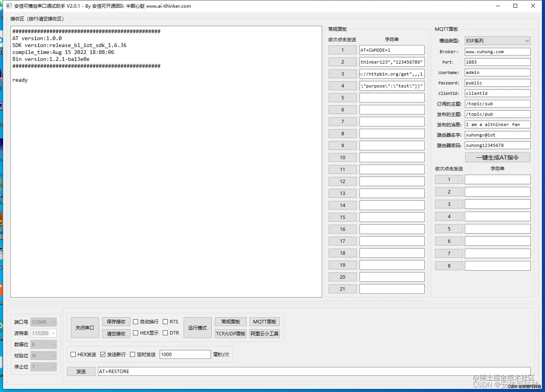The width and height of the screenshot is (545, 392).
Task: Focus MQTT string field of row 3
Action: pos(498,204)
